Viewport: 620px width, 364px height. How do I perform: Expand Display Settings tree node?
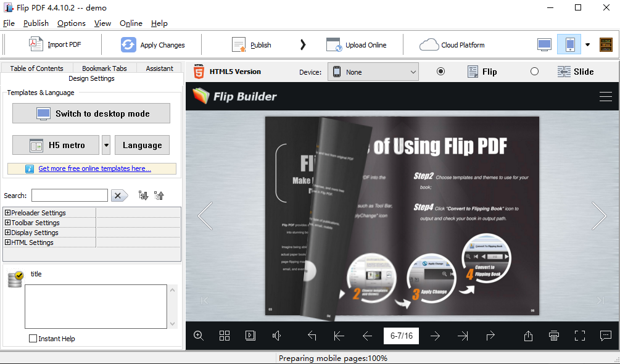[7, 233]
